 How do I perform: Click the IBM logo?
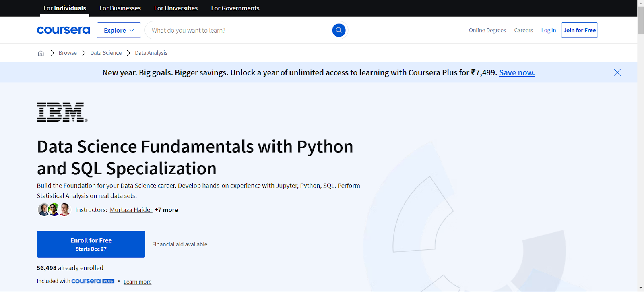(62, 112)
